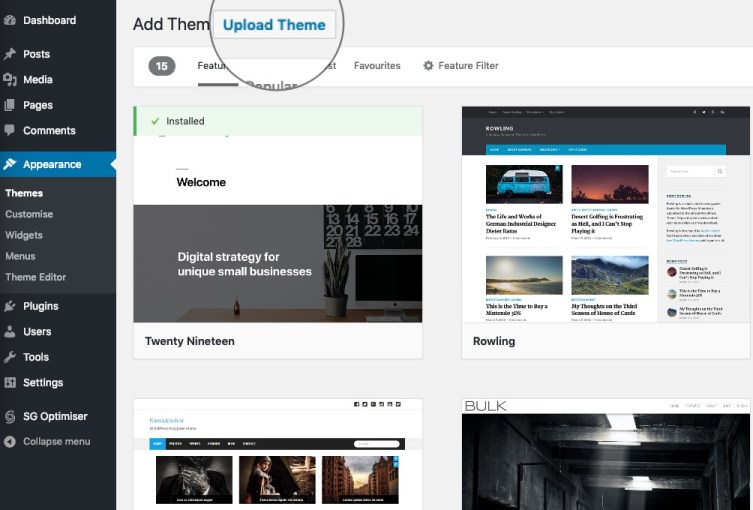
Task: Open the Theme Editor submenu item
Action: click(x=35, y=277)
